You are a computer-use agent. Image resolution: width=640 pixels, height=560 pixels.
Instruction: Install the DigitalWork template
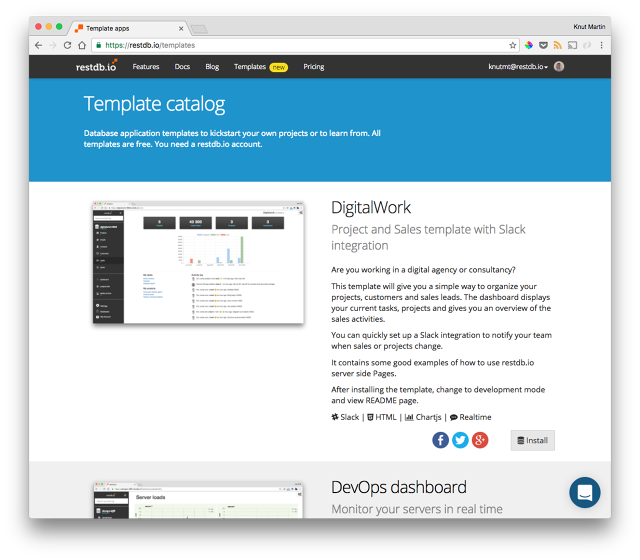pos(532,440)
